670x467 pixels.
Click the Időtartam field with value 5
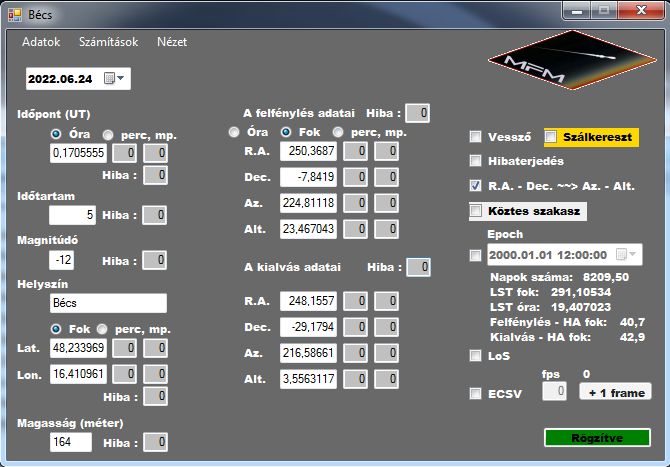coord(72,215)
